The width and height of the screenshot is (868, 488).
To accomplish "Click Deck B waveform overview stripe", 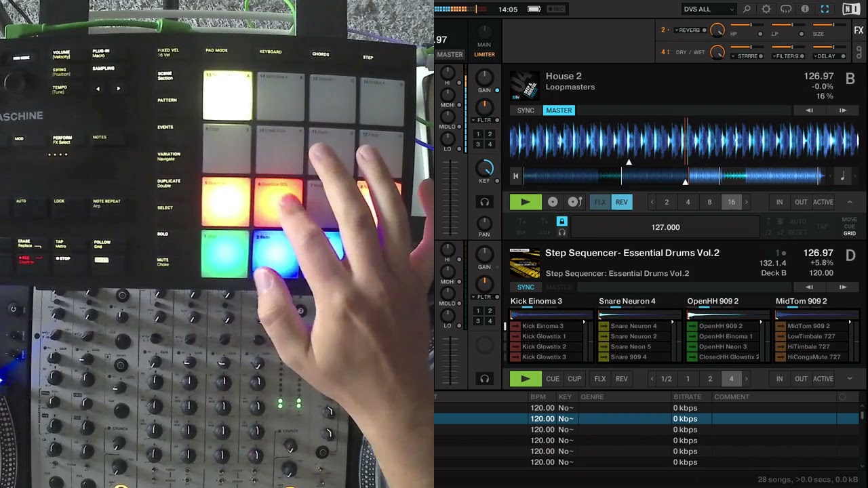I will click(673, 176).
